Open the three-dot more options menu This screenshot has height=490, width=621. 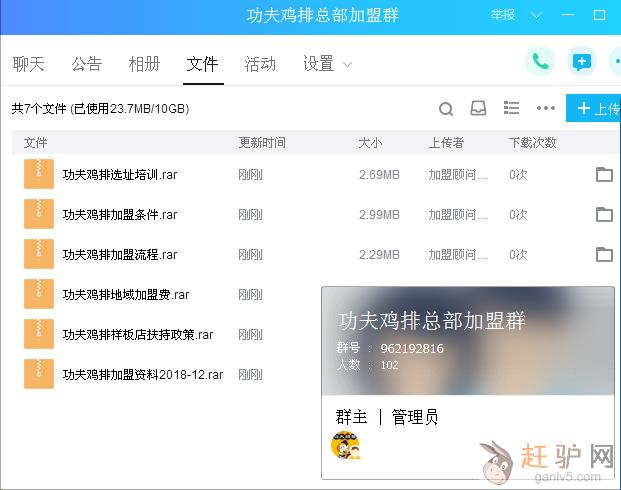(x=545, y=108)
